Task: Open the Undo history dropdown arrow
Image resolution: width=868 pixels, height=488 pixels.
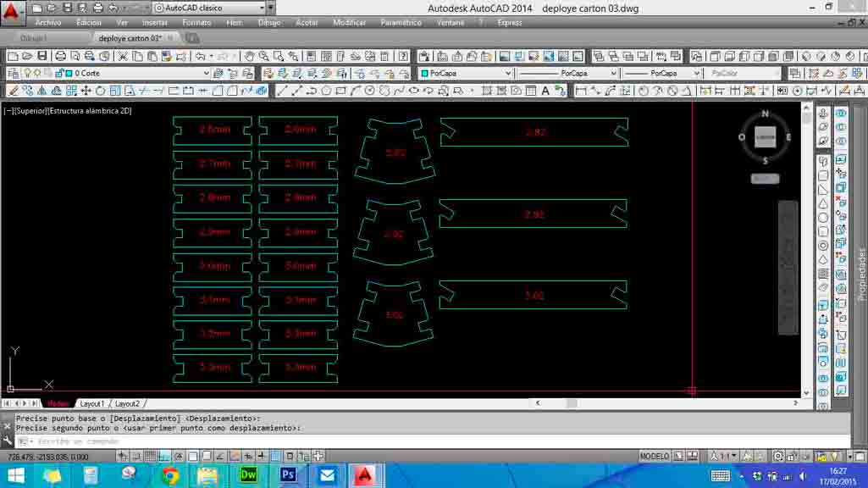Action: coord(211,56)
